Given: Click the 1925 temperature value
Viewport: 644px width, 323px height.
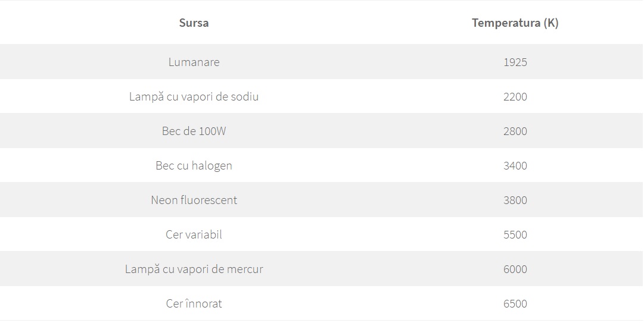Looking at the screenshot, I should (515, 62).
